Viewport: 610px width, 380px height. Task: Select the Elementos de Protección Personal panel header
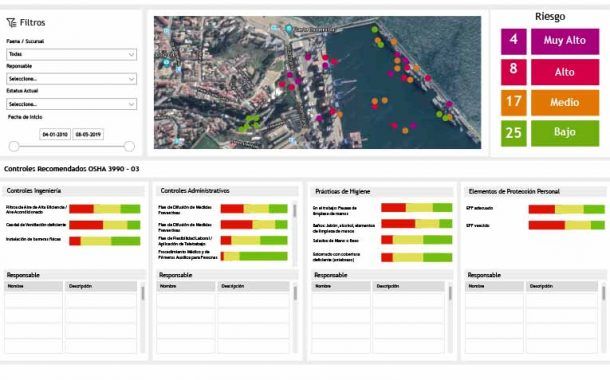[535, 191]
